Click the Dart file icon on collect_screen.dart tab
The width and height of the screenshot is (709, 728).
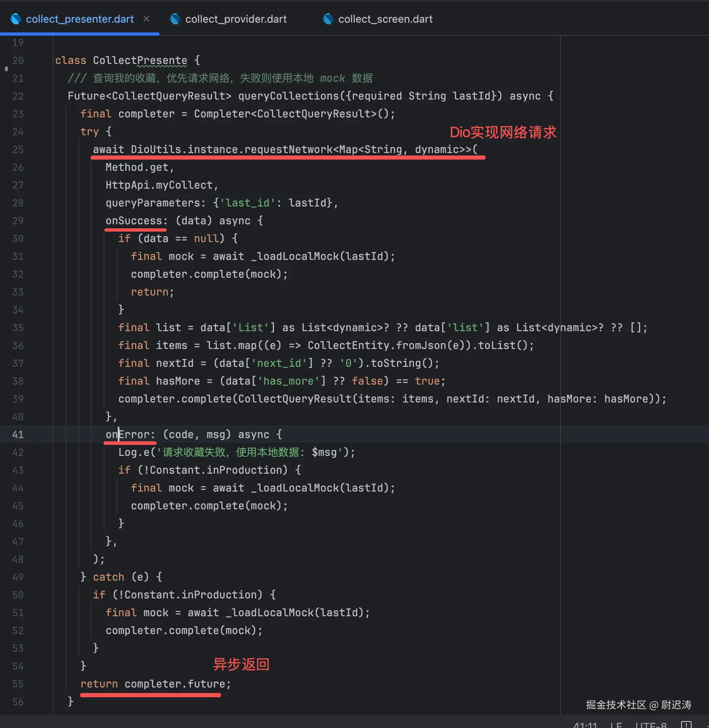pos(328,19)
